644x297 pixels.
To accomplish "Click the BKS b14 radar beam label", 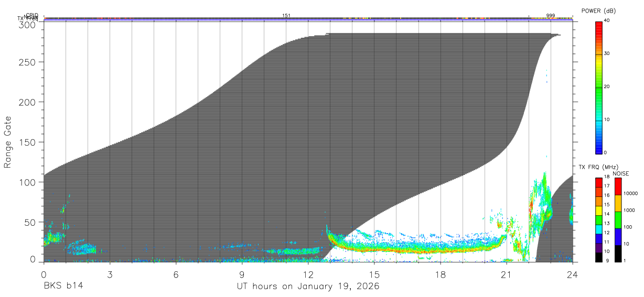I will point(63,286).
